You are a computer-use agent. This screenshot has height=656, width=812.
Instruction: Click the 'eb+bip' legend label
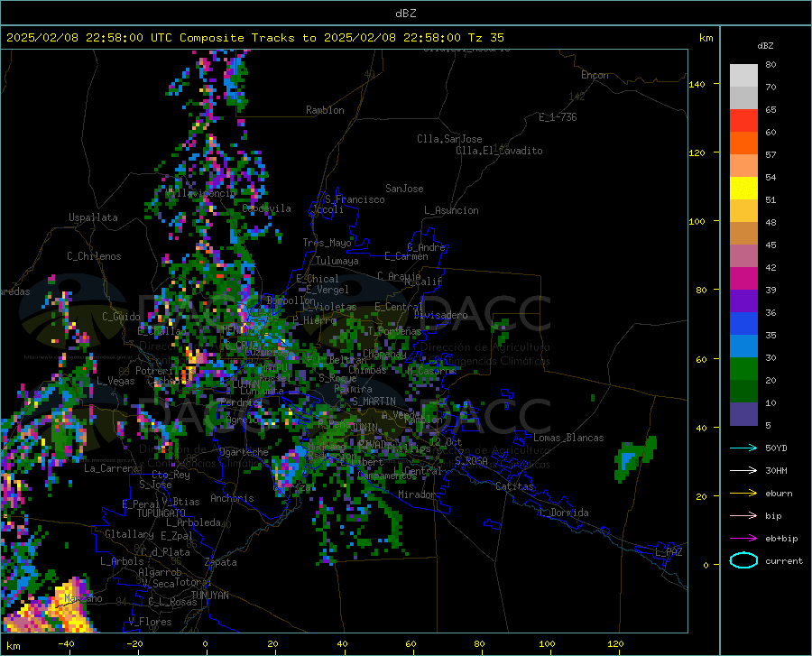coord(781,539)
